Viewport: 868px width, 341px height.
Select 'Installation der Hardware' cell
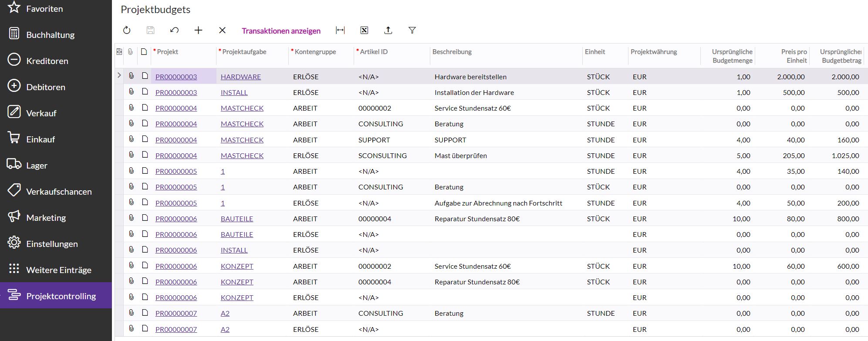(474, 92)
